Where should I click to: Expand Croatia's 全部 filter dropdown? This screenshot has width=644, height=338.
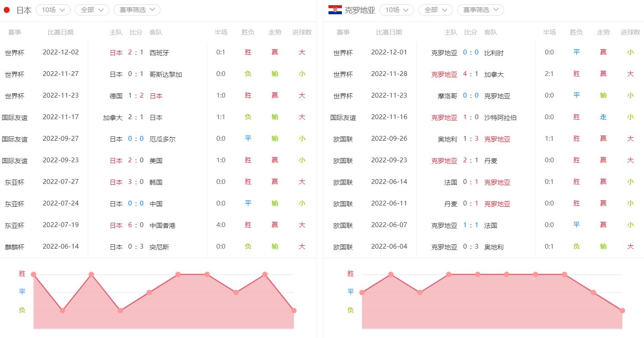tap(435, 10)
